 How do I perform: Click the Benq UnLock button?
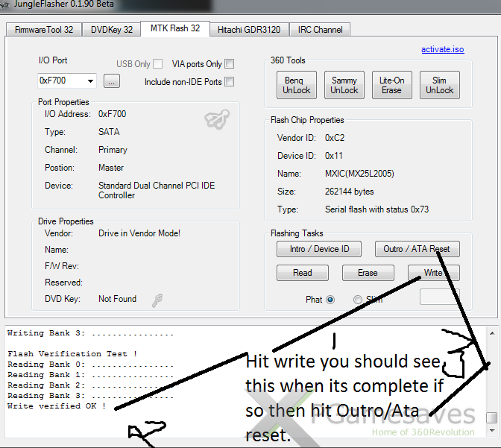pos(296,85)
